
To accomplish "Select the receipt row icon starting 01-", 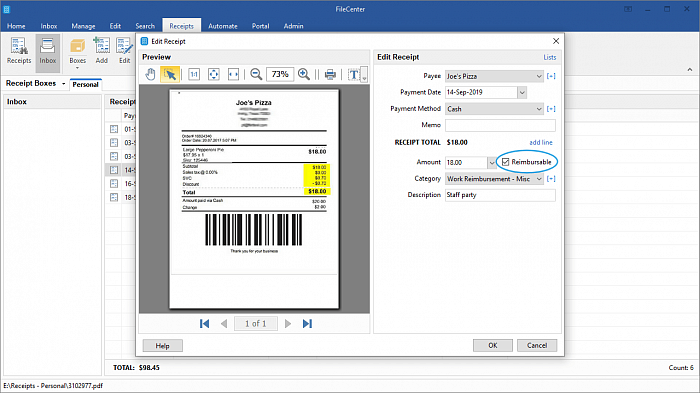I will 114,129.
